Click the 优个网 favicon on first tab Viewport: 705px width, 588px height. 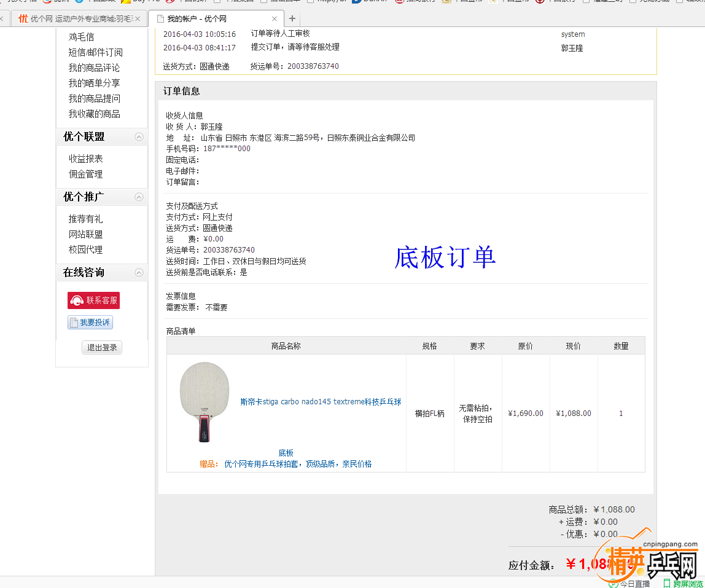tap(23, 18)
